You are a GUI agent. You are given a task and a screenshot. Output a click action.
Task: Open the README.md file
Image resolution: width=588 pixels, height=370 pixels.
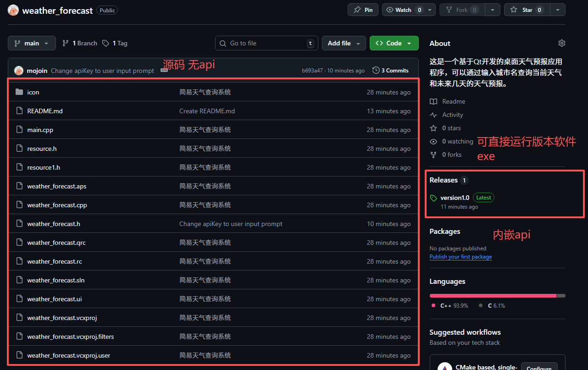45,111
